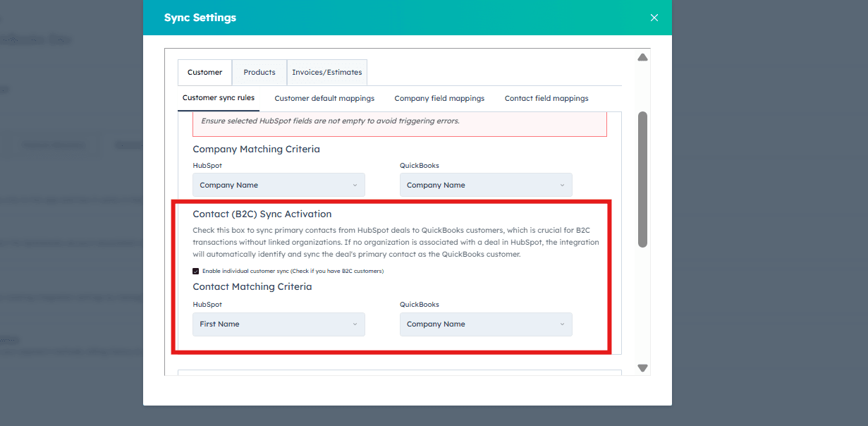Open HubSpot Company Name matching dropdown
This screenshot has width=868, height=426.
tap(279, 185)
